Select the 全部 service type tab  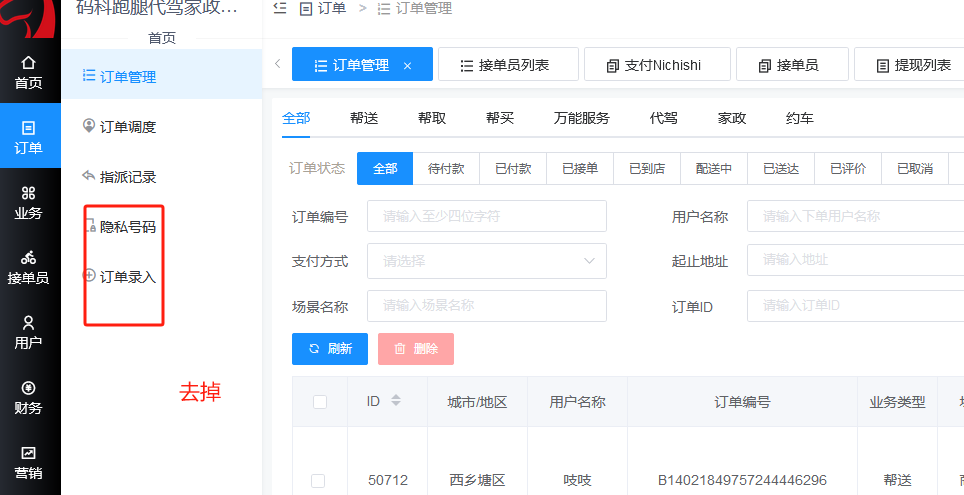click(x=296, y=118)
